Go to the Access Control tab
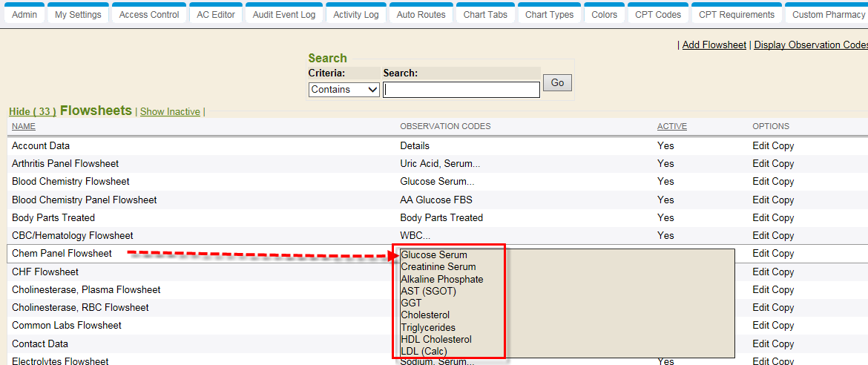Image resolution: width=868 pixels, height=365 pixels. point(149,15)
